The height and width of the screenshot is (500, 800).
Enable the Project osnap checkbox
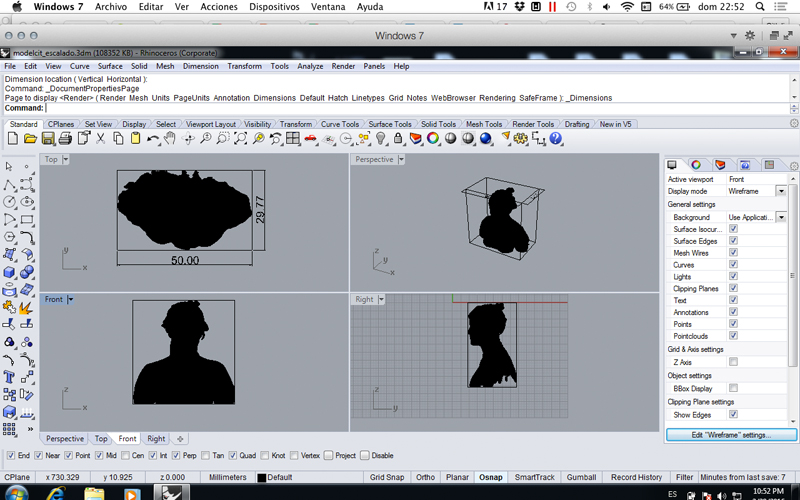coord(329,456)
